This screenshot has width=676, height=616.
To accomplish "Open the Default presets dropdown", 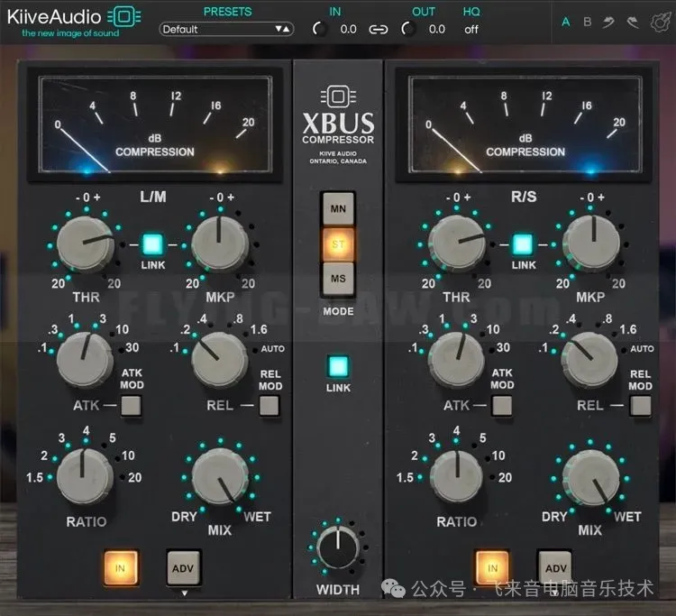I will tap(226, 30).
